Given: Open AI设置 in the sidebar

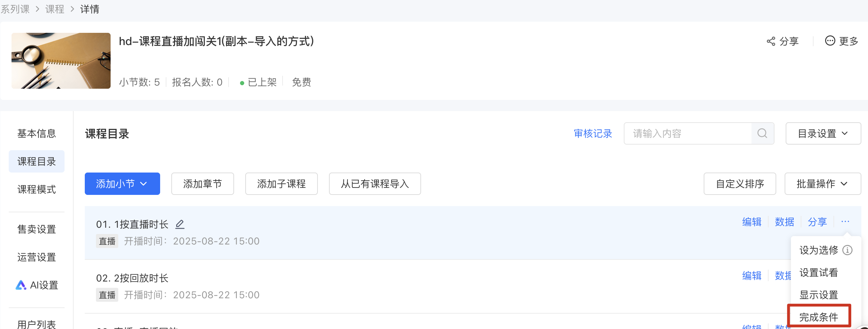Looking at the screenshot, I should point(37,285).
